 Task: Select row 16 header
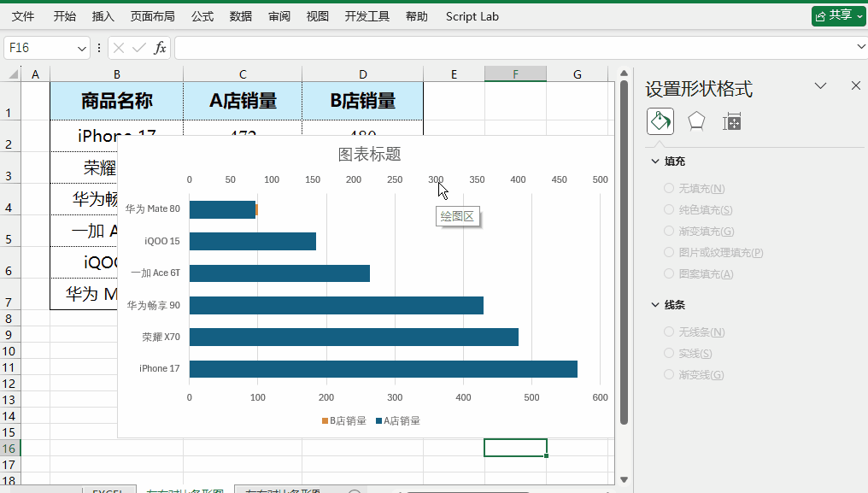tap(9, 449)
